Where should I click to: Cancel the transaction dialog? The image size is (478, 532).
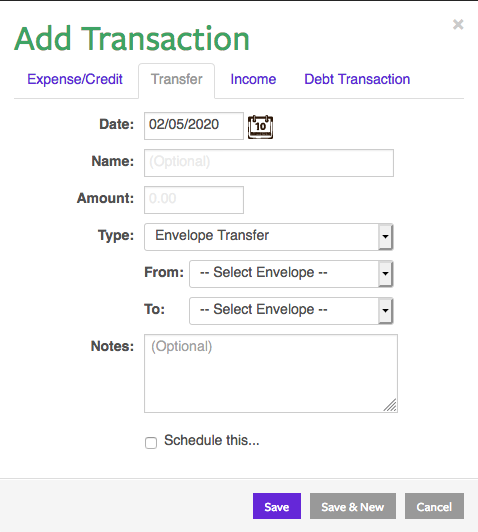(x=434, y=506)
